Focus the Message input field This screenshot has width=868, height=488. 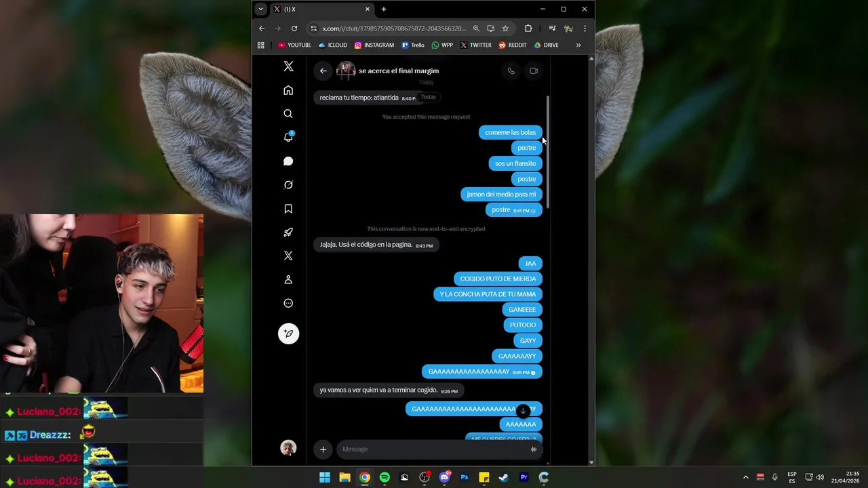pos(434,449)
